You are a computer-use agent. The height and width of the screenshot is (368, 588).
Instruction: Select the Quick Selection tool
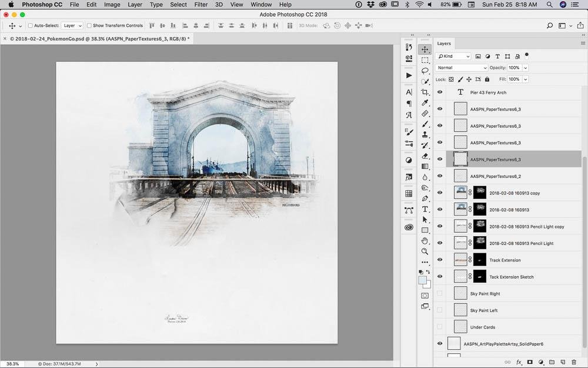coord(425,81)
